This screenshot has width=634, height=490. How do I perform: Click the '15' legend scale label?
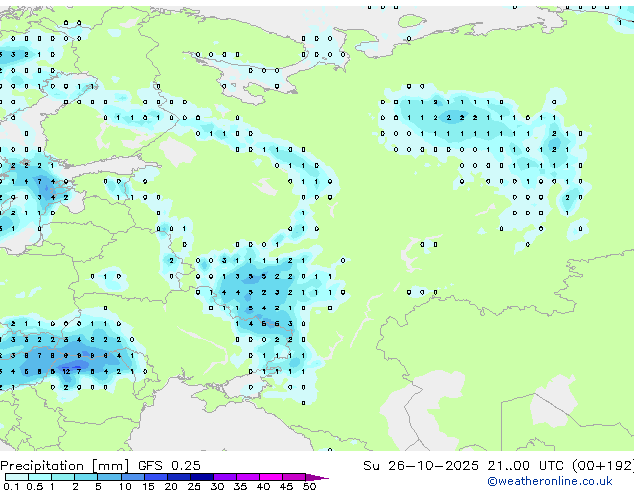[x=148, y=486]
